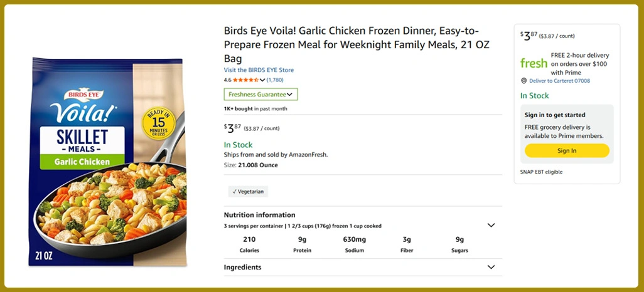
Task: Open the Freshness Guarantee dropdown
Action: [260, 95]
